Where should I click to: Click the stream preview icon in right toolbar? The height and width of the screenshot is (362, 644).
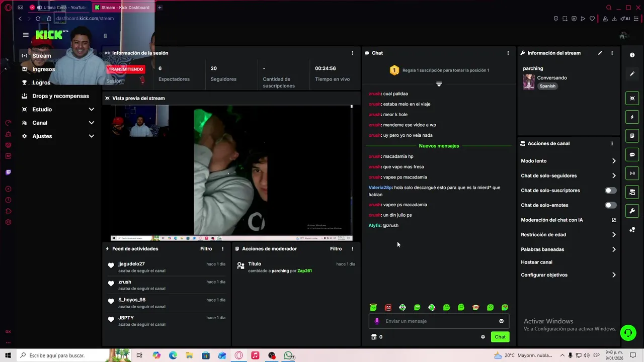coord(632,98)
